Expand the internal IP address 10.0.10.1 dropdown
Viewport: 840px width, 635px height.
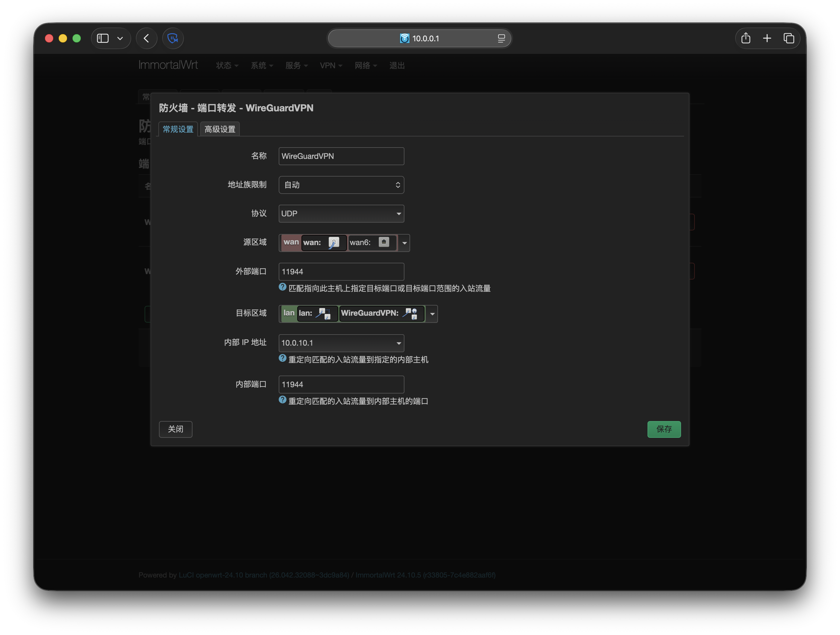(341, 343)
